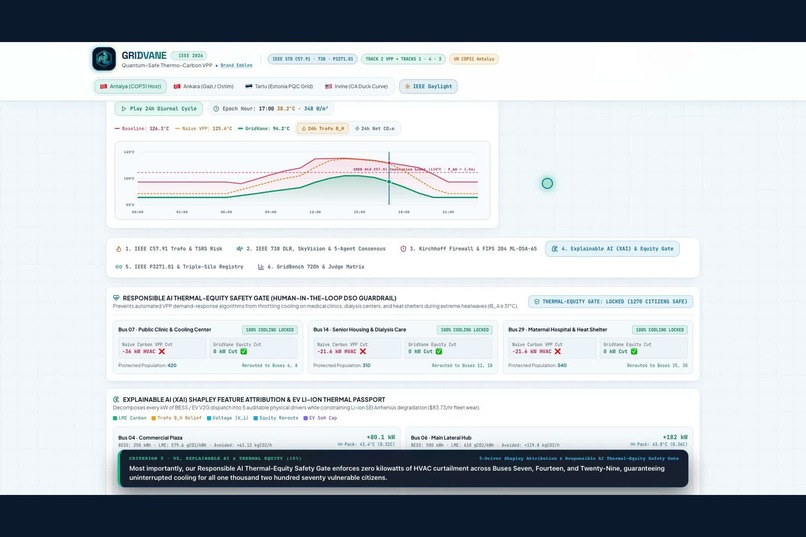Click green check in Bus 07 equity cut

244,351
